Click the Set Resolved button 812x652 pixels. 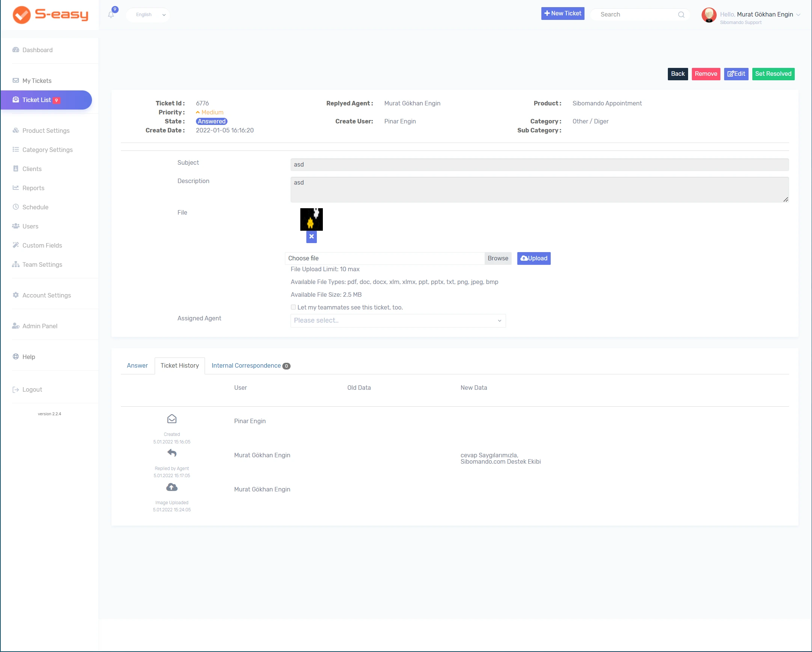773,74
